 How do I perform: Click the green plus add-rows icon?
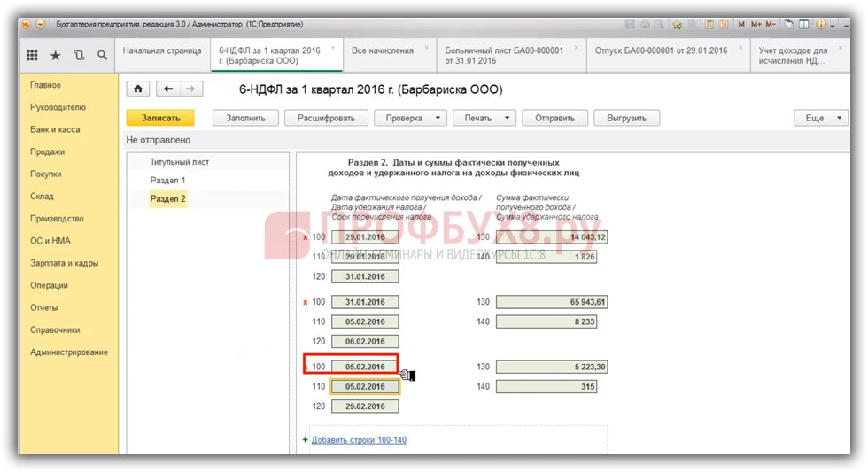(x=306, y=439)
